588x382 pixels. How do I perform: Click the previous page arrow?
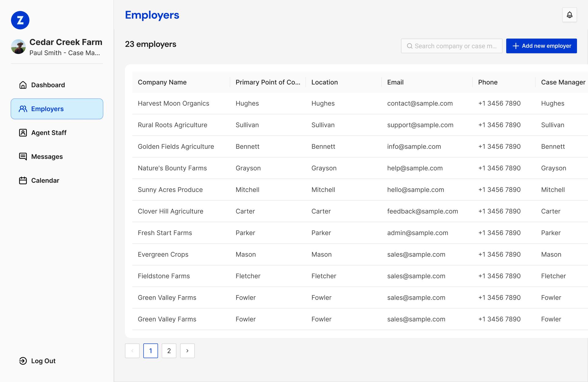tap(132, 351)
